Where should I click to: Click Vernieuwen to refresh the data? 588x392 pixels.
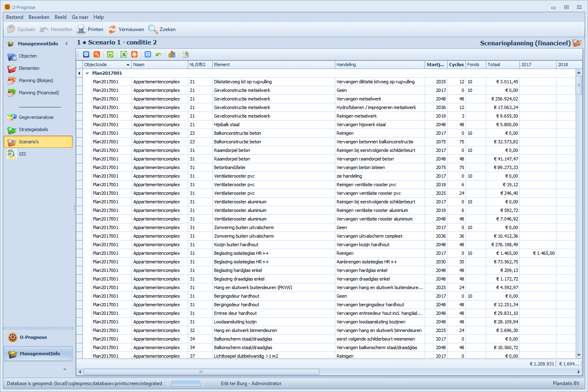[x=126, y=29]
